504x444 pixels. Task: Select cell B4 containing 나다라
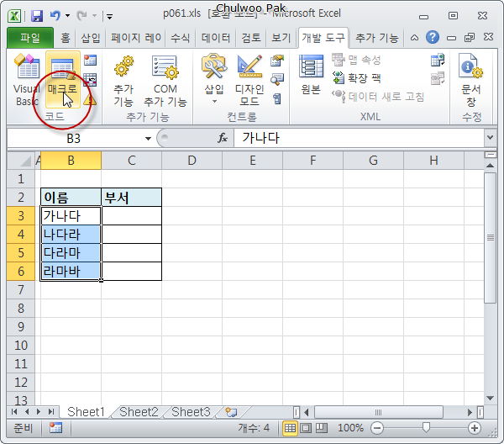pyautogui.click(x=71, y=234)
